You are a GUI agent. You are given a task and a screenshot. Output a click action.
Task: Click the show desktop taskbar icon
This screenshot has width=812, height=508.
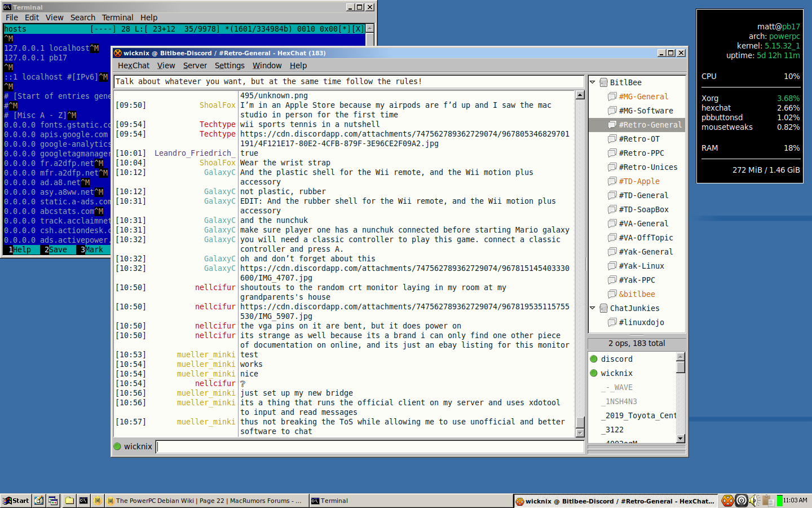tap(39, 501)
